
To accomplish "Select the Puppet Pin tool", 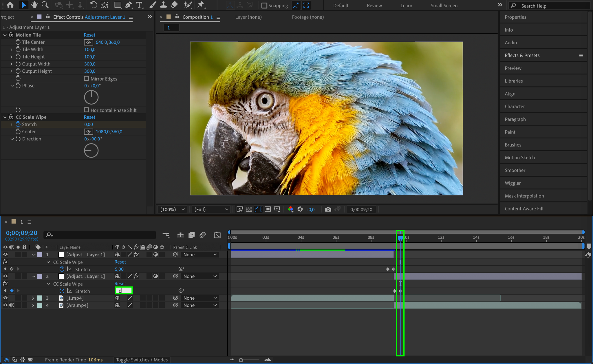I will pyautogui.click(x=200, y=5).
